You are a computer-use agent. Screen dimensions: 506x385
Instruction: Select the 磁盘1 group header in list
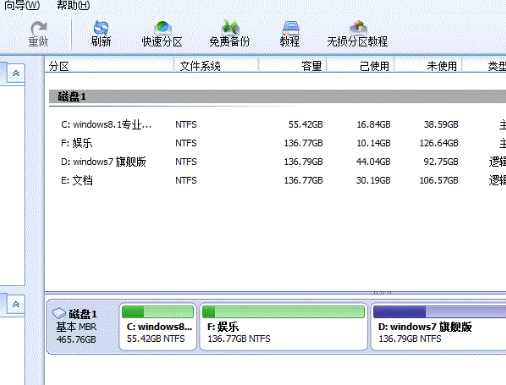pos(277,97)
